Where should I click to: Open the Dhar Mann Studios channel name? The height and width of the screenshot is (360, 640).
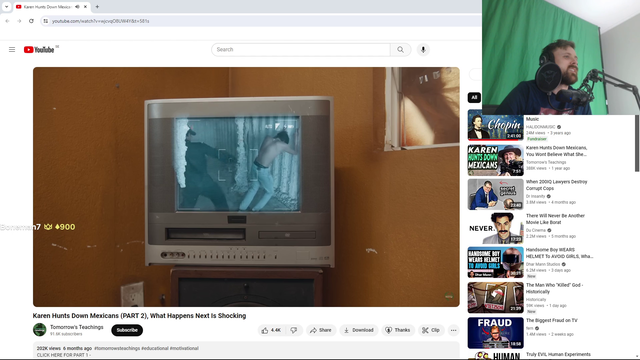[543, 264]
